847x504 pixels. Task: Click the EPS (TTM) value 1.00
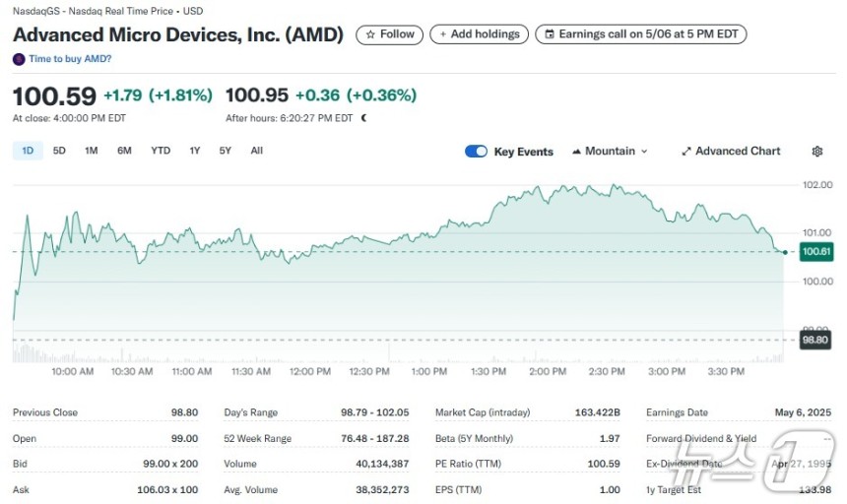[610, 490]
